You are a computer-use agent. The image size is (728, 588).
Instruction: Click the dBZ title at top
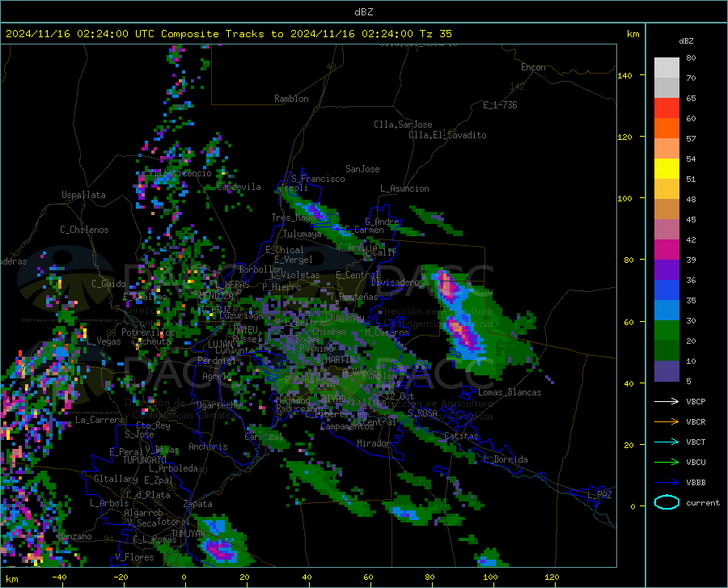[363, 12]
